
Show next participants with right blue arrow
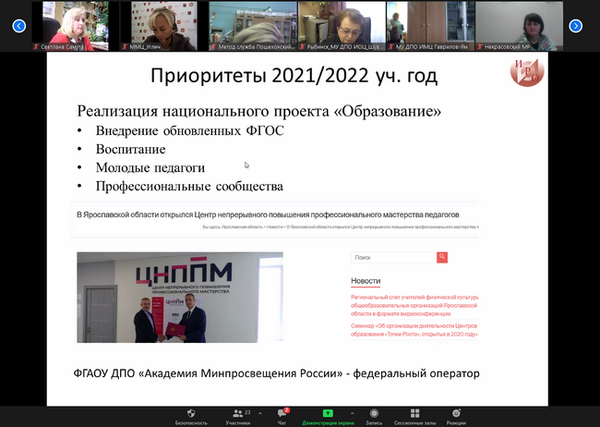(x=576, y=26)
